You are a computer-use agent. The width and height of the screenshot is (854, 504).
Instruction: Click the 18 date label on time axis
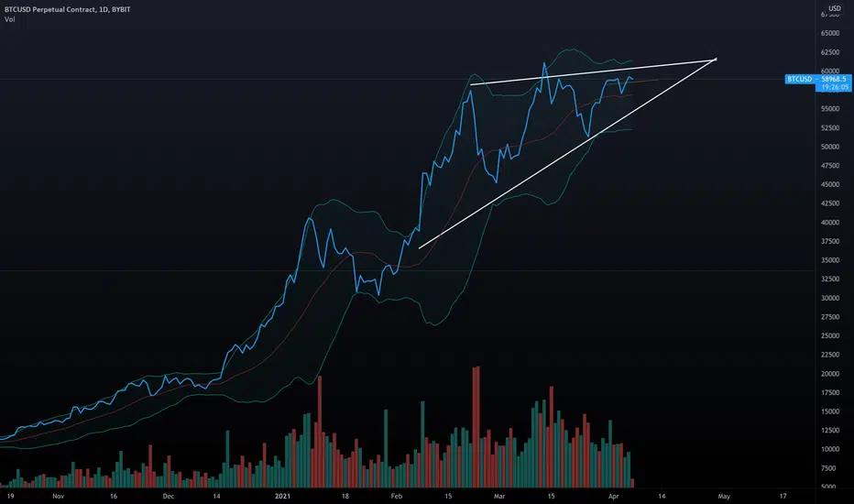345,497
